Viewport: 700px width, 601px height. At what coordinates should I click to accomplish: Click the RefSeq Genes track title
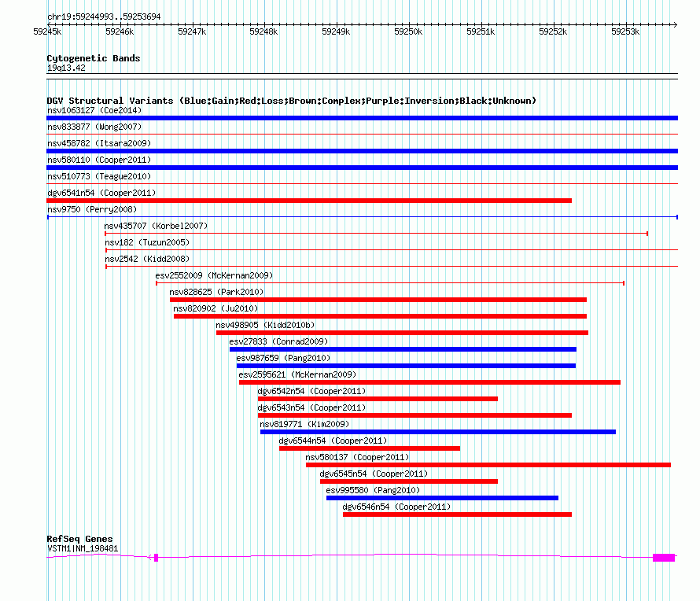(79, 539)
